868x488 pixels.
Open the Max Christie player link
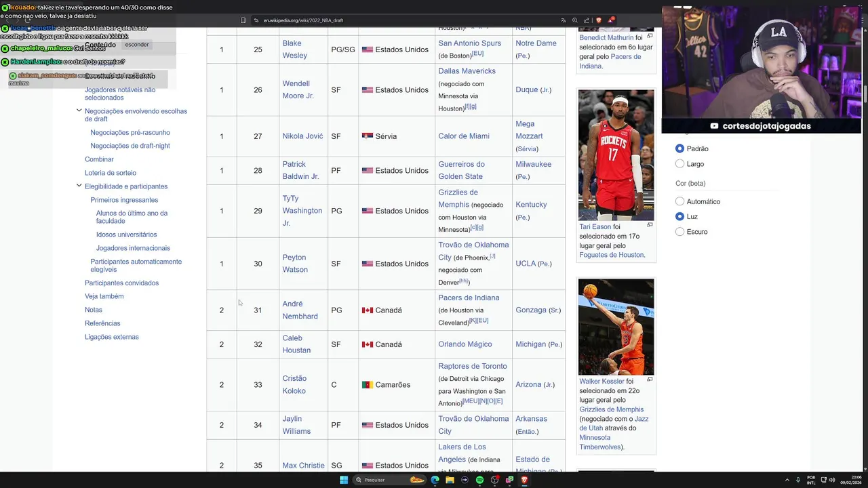(303, 466)
